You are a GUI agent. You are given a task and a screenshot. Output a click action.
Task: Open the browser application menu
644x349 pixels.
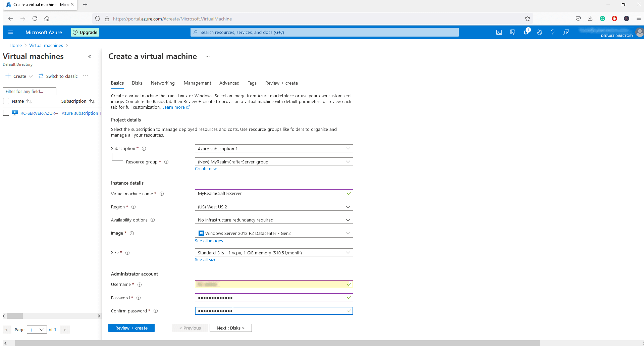[639, 19]
